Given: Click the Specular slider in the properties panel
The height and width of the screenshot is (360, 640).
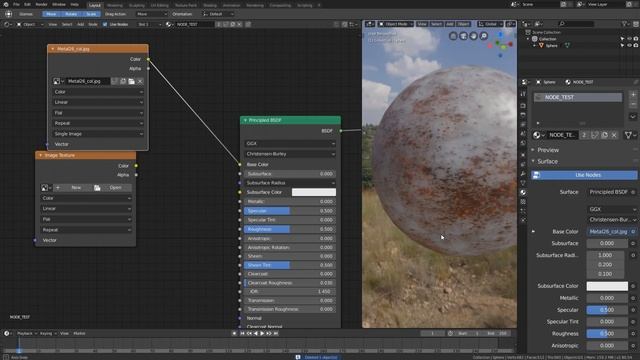Looking at the screenshot, I should coord(607,310).
